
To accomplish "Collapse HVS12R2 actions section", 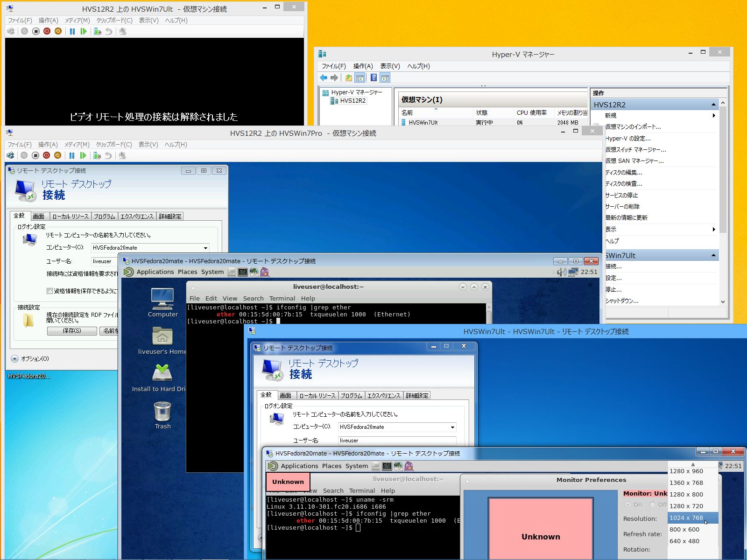I will coord(713,105).
